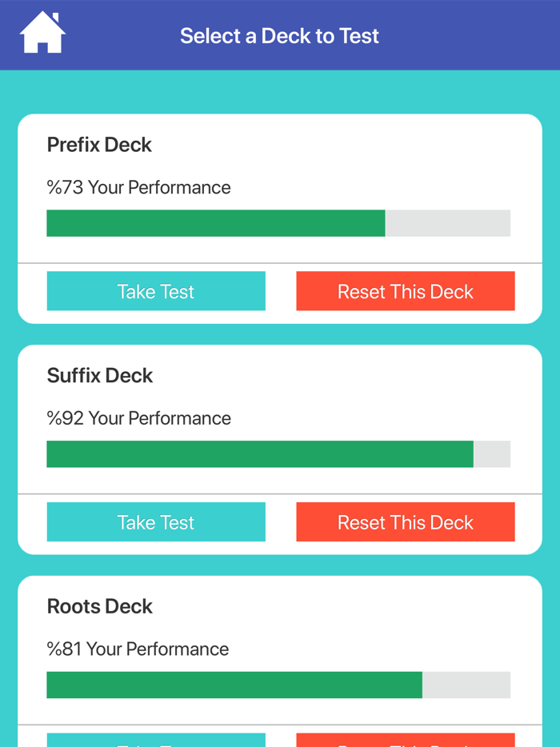
Task: Click the Roots Deck performance bar
Action: 278,685
